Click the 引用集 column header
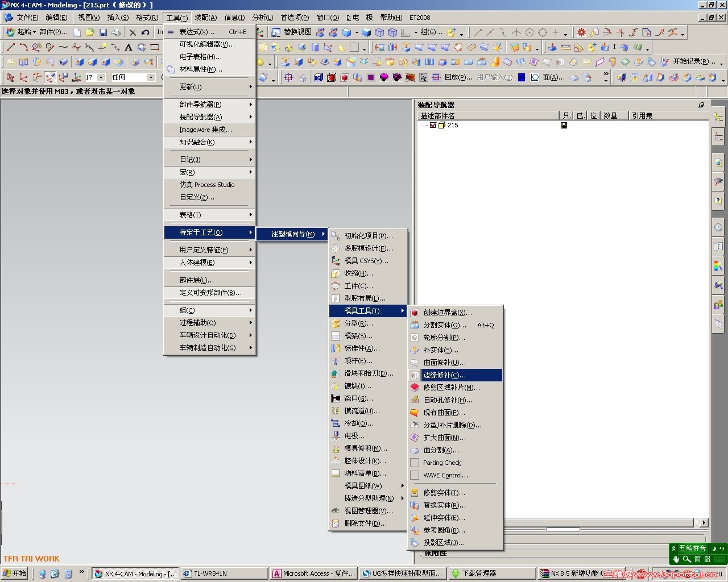 [669, 115]
